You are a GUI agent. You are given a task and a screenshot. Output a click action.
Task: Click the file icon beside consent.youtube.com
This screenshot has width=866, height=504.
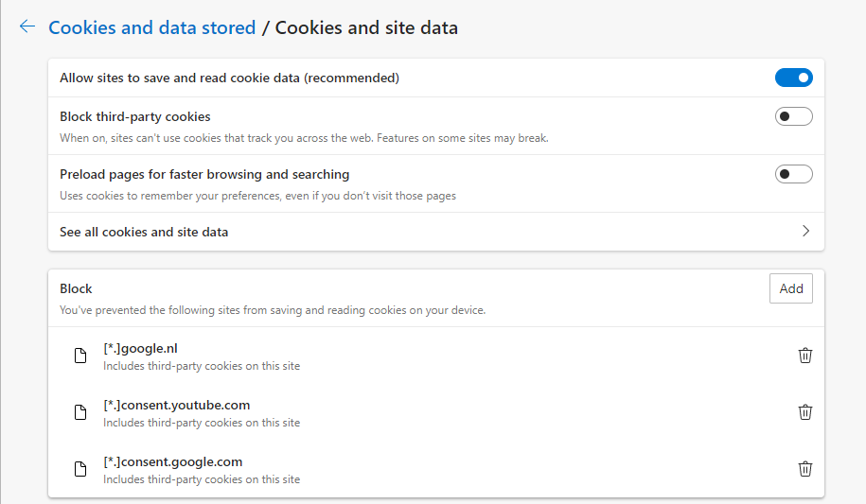81,412
